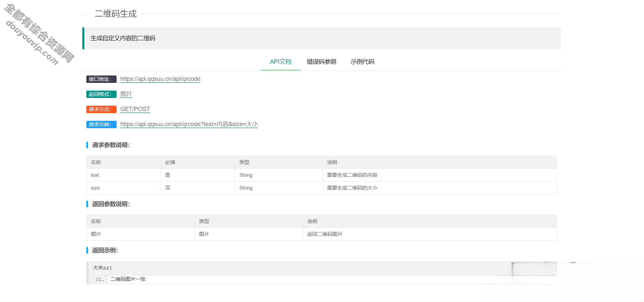The height and width of the screenshot is (302, 644).
Task: Click the https://api.qqsuu.cn/api/qrcode interface address link
Action: [x=160, y=79]
